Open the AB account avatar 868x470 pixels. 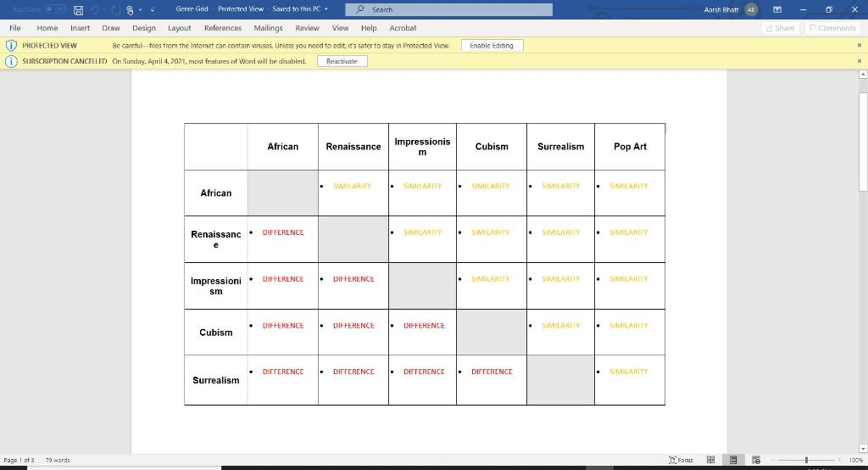[x=751, y=9]
